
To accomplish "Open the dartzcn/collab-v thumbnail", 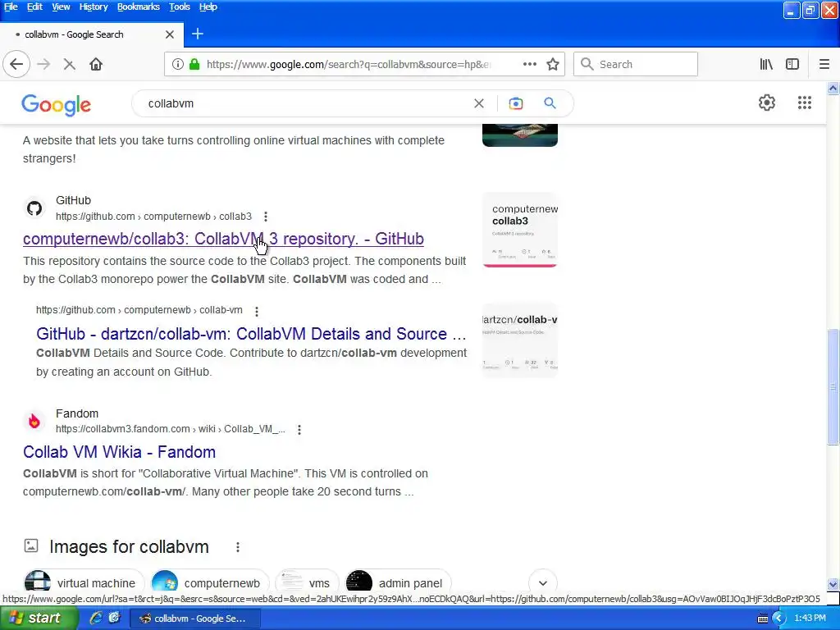I will 519,340.
